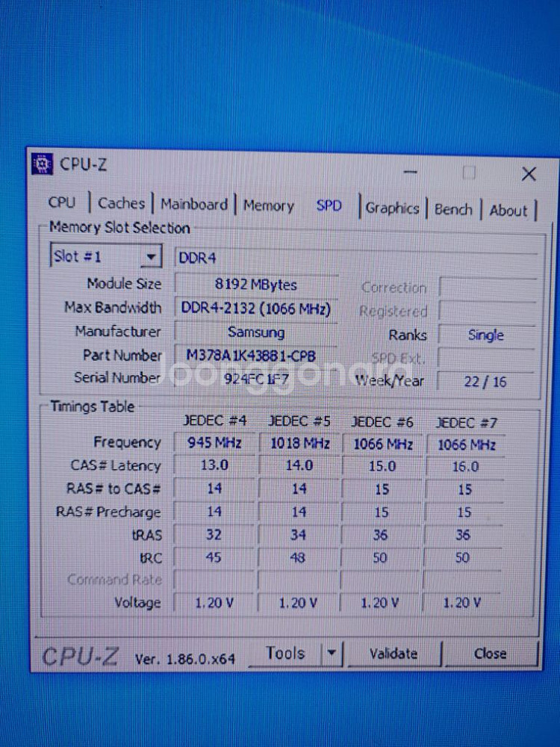The width and height of the screenshot is (560, 747).
Task: Click the Ver. 1.86.0.x64 version text
Action: pyautogui.click(x=184, y=660)
